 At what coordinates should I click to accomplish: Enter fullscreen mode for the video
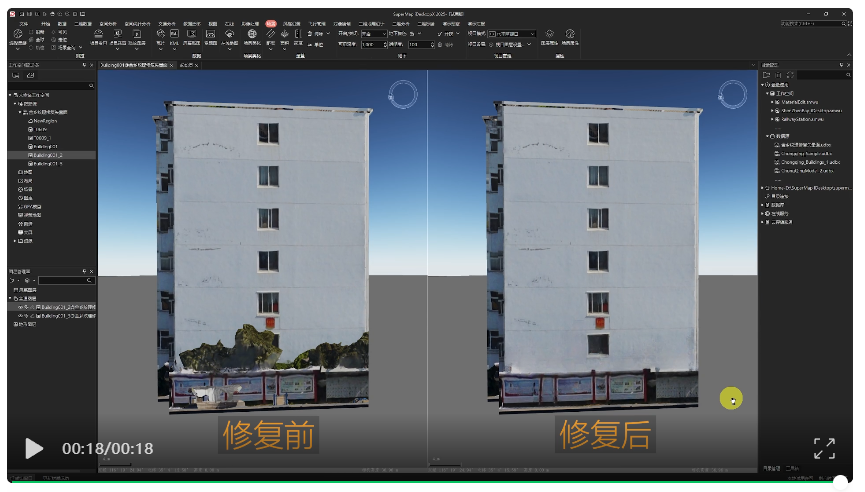823,448
